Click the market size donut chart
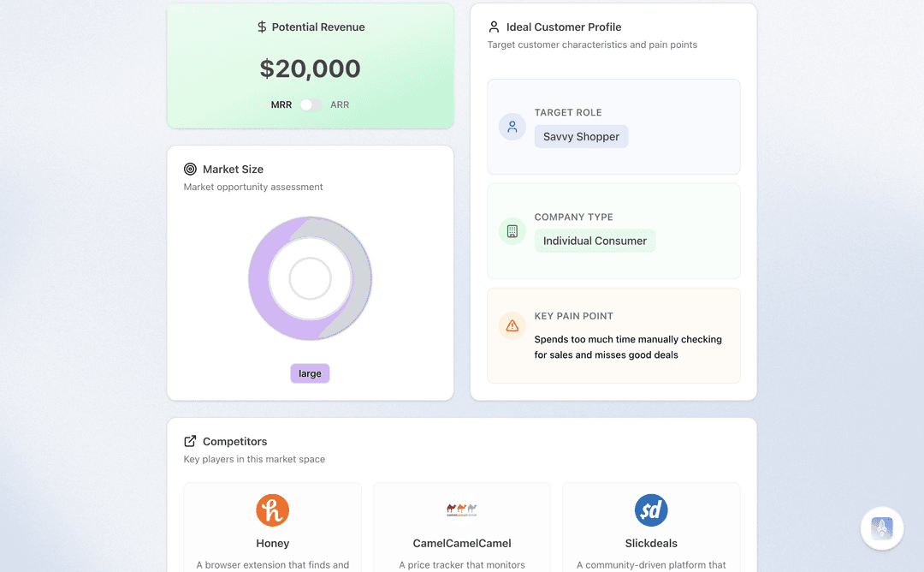924x572 pixels. pos(310,278)
